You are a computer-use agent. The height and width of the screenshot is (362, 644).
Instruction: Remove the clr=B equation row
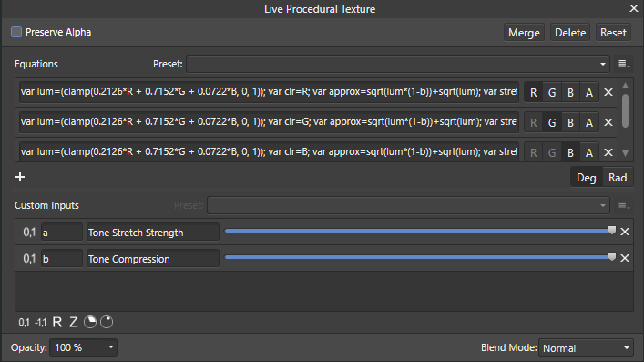pos(608,152)
